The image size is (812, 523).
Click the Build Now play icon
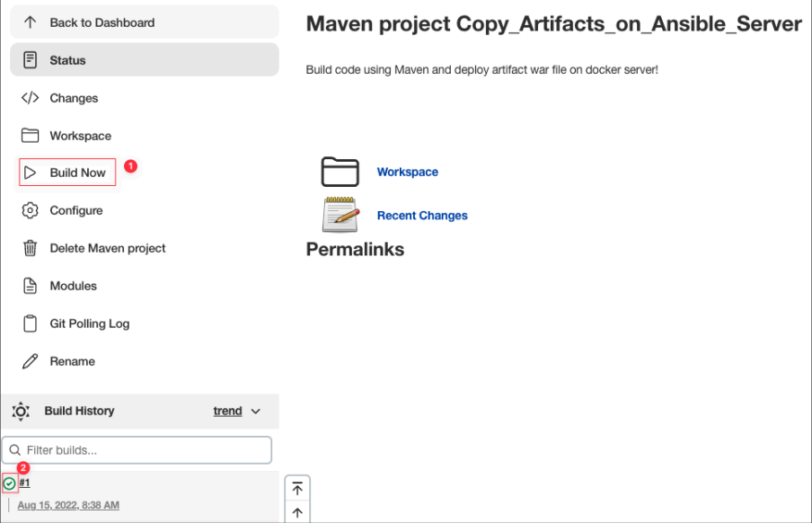[x=30, y=173]
